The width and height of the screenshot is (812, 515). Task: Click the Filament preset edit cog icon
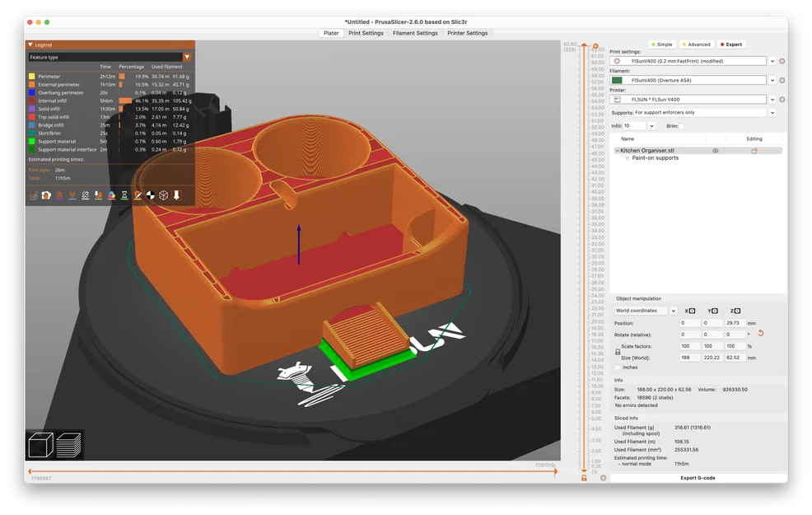coord(782,80)
